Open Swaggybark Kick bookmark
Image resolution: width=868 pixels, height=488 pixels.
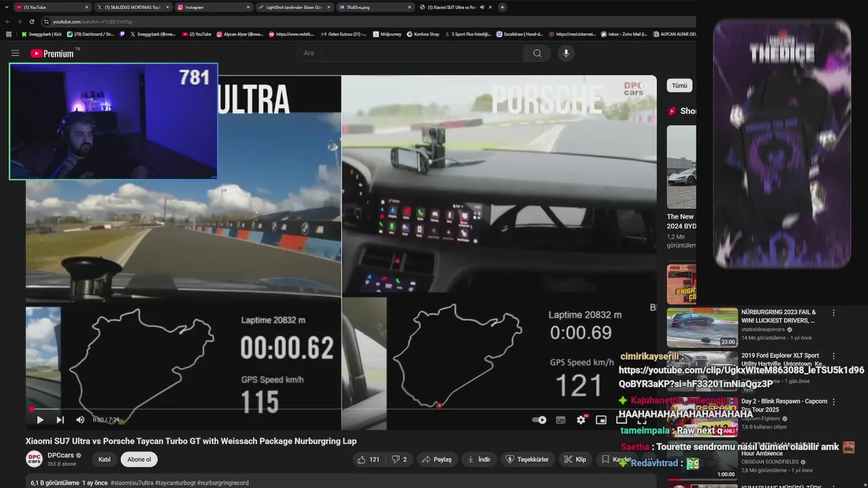click(x=41, y=34)
